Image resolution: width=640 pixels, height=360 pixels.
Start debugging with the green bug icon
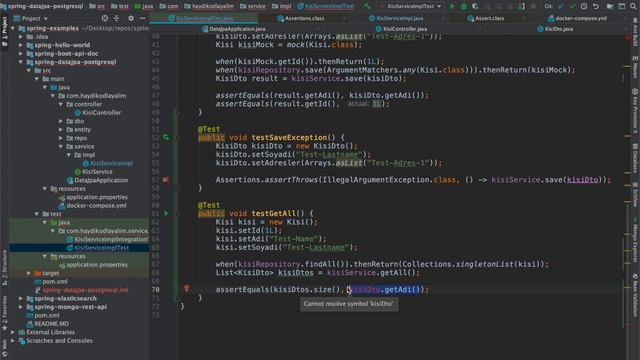point(464,6)
